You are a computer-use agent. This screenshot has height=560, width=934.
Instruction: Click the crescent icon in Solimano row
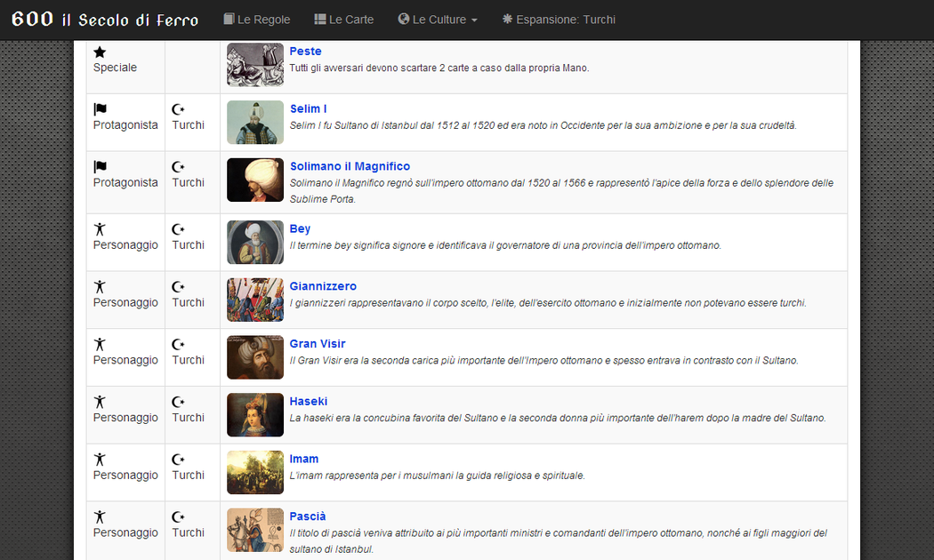[x=178, y=167]
